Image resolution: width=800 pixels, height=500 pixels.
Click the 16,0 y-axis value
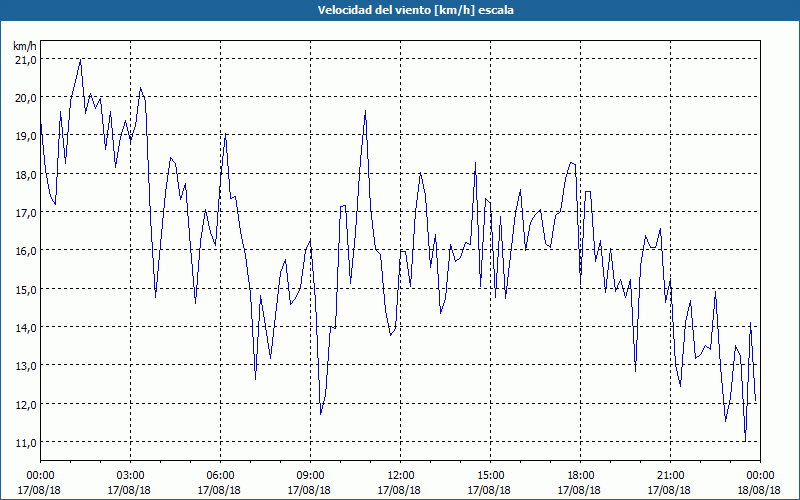(27, 252)
